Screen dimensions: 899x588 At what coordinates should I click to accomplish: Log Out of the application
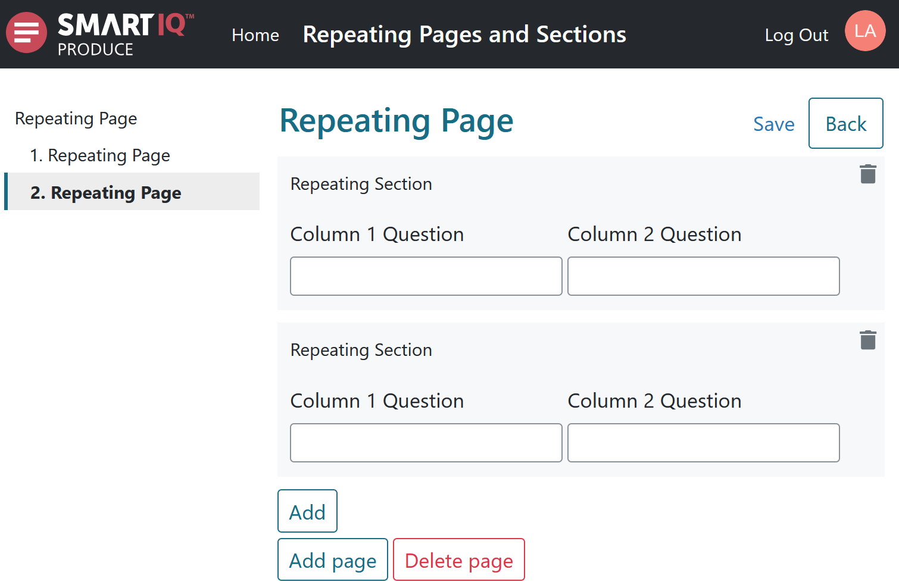click(x=796, y=35)
